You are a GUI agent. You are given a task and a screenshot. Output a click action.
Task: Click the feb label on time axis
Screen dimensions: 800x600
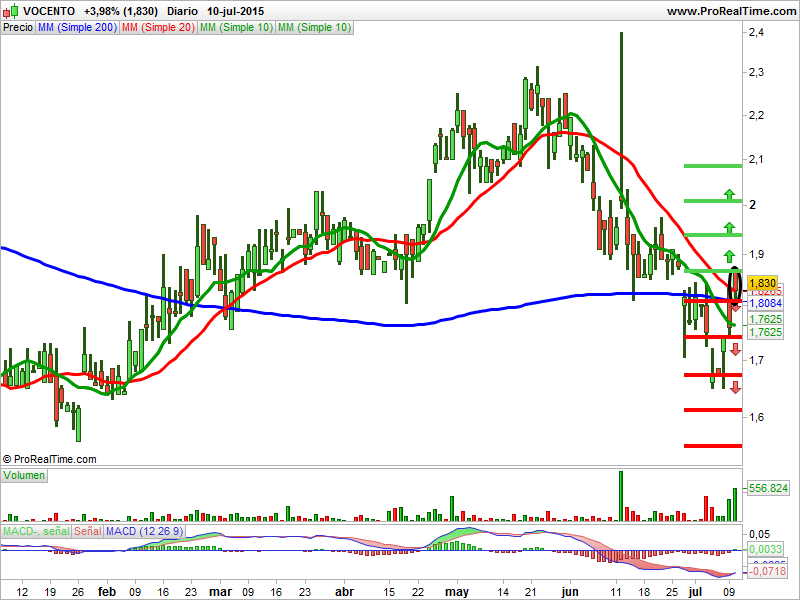pyautogui.click(x=107, y=592)
